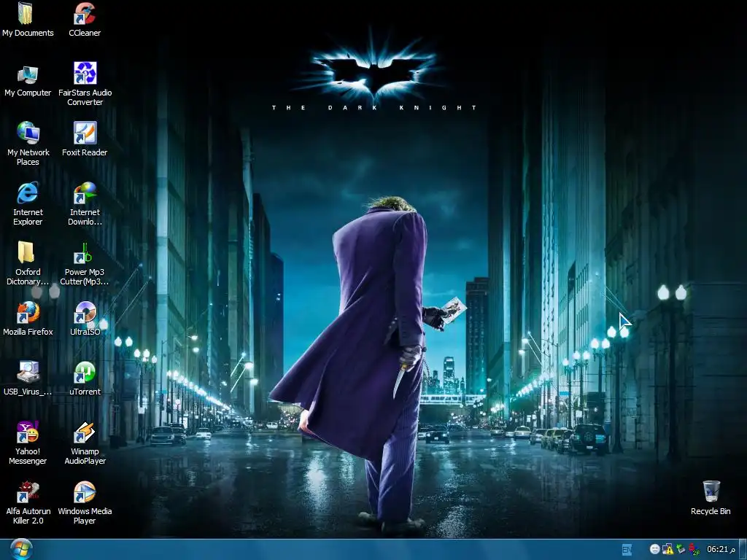Viewport: 747px width, 560px height.
Task: Select the Alfa Autorun Killer 2.0 icon
Action: click(28, 492)
